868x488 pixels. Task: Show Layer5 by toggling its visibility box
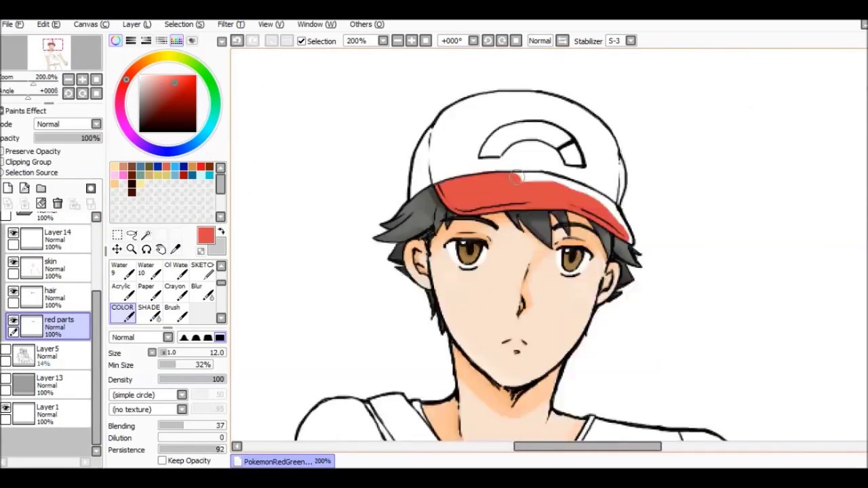(5, 350)
